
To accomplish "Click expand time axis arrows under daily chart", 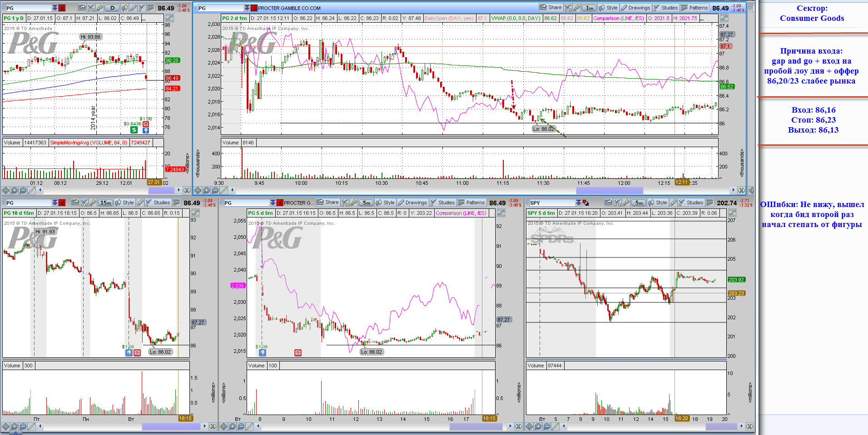I will click(x=187, y=190).
